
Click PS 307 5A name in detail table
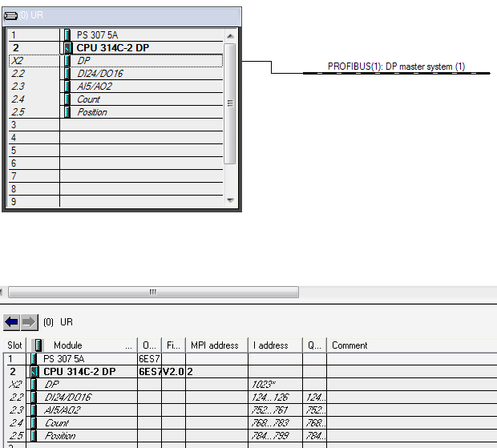tap(63, 359)
